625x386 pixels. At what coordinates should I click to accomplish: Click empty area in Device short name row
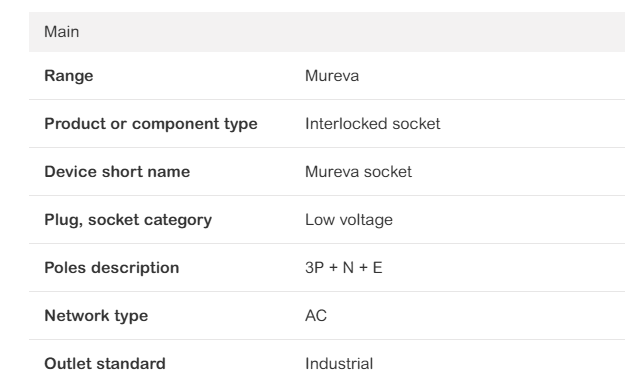coord(518,172)
